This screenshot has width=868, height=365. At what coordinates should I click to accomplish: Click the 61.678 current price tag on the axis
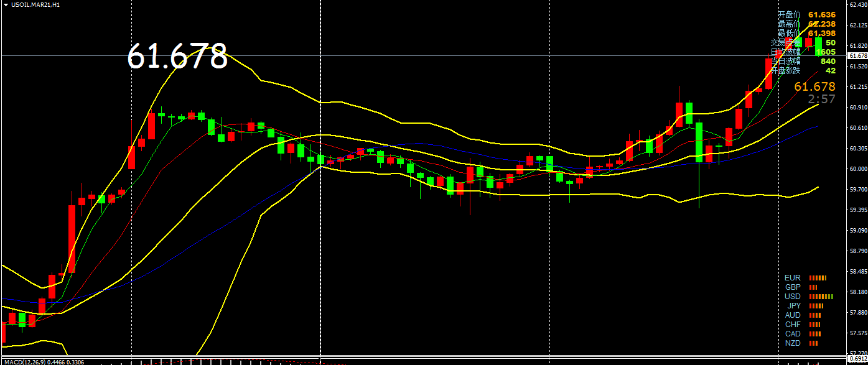tap(857, 56)
